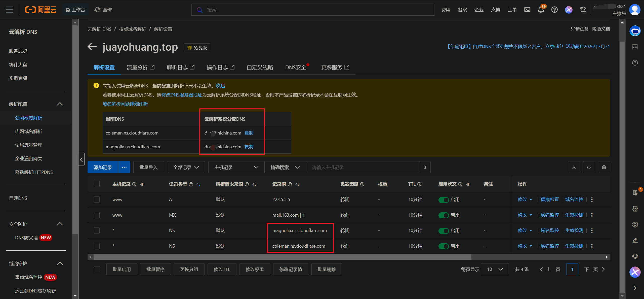
Task: Click the search magnifier next to host record input
Action: click(424, 167)
